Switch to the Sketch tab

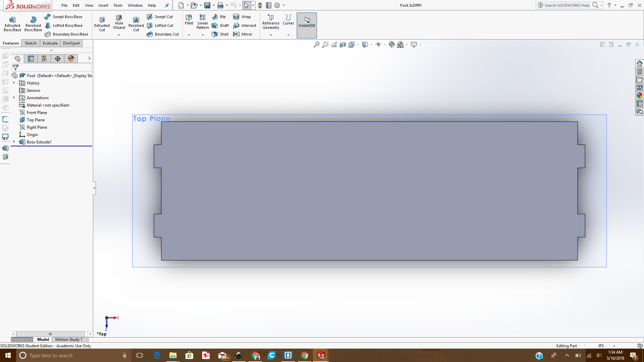[x=31, y=43]
